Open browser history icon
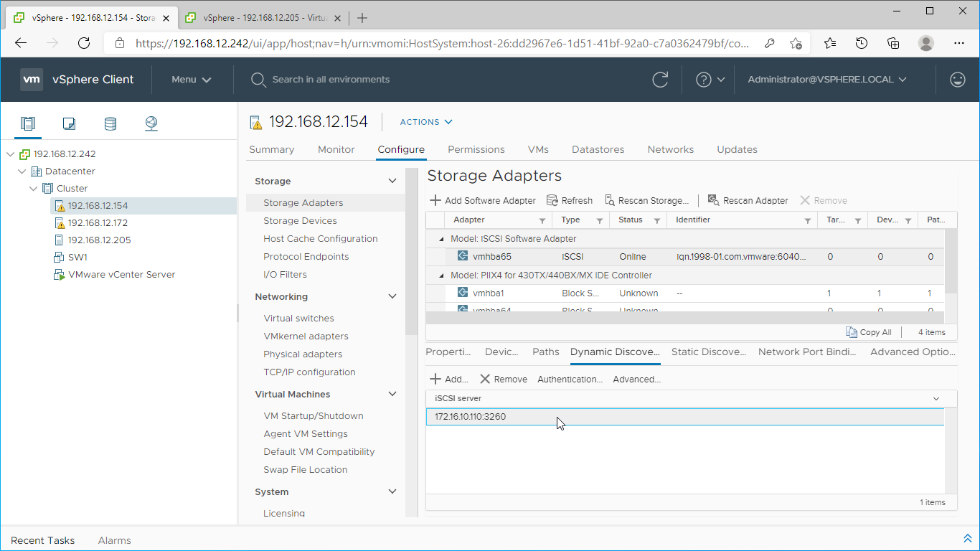Viewport: 980px width, 551px height. pos(862,43)
